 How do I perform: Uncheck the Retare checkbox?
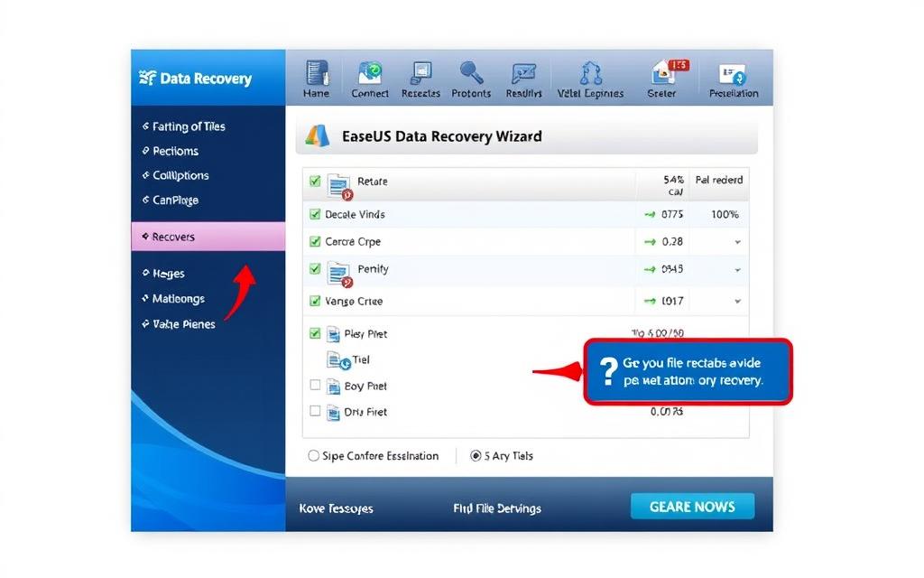click(315, 181)
